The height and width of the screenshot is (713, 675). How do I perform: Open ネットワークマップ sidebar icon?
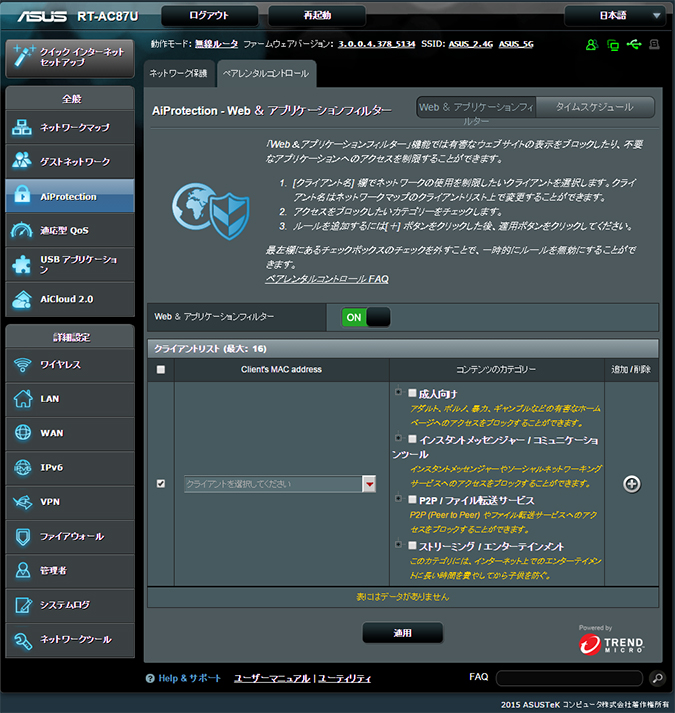22,127
